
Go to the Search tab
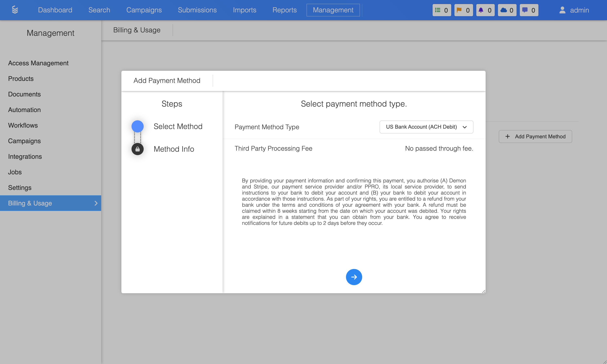(x=99, y=10)
